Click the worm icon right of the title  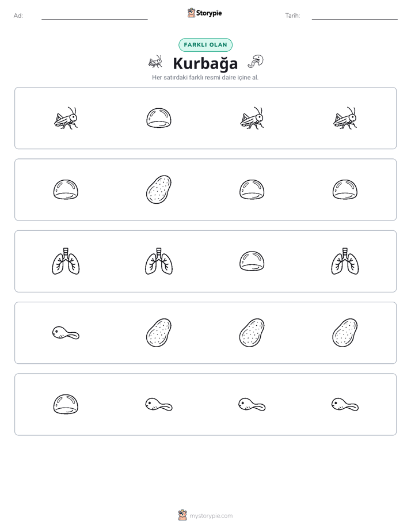pyautogui.click(x=256, y=62)
